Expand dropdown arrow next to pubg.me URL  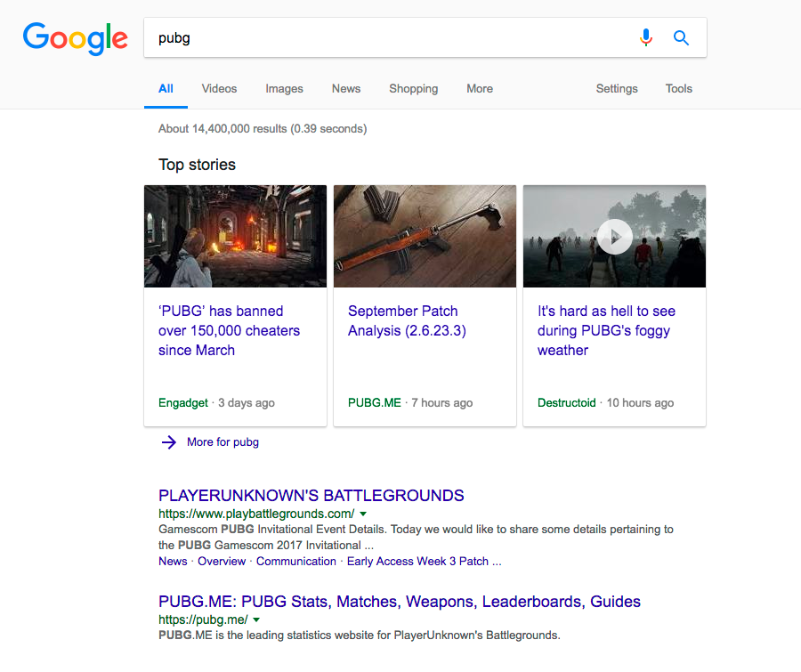tap(256, 619)
